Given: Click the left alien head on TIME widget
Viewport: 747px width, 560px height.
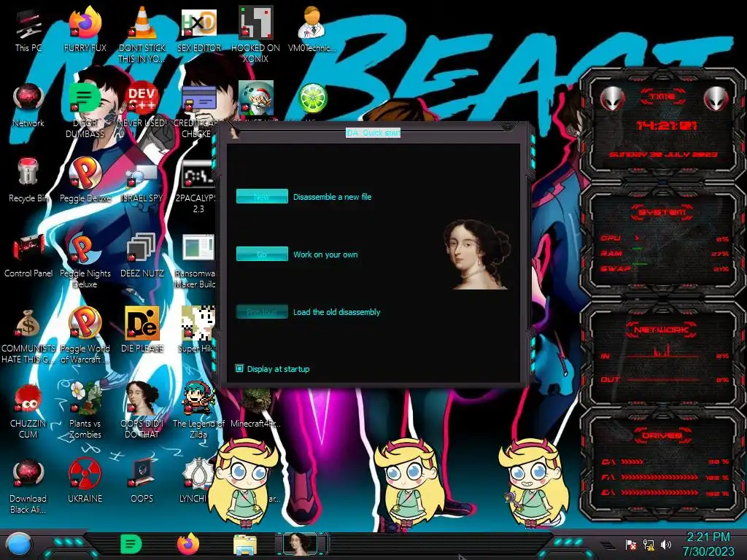Looking at the screenshot, I should pos(612,98).
